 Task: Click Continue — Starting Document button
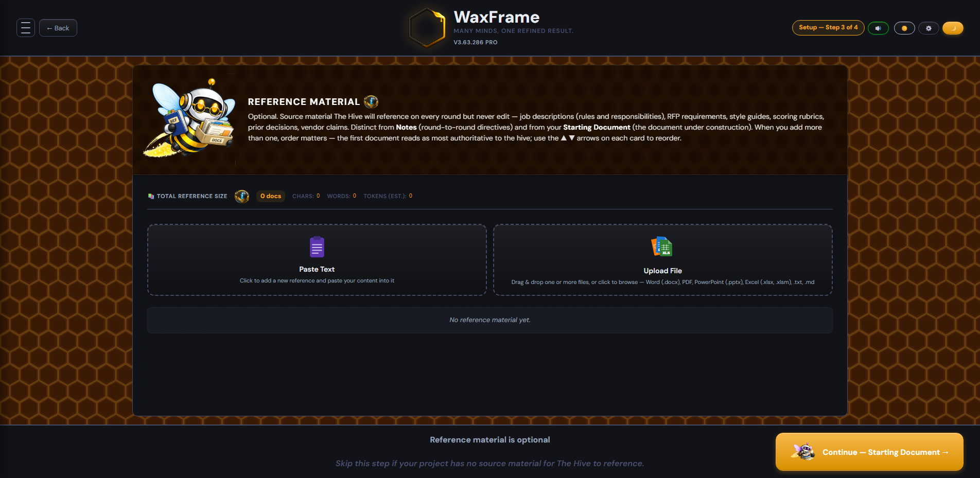point(869,452)
